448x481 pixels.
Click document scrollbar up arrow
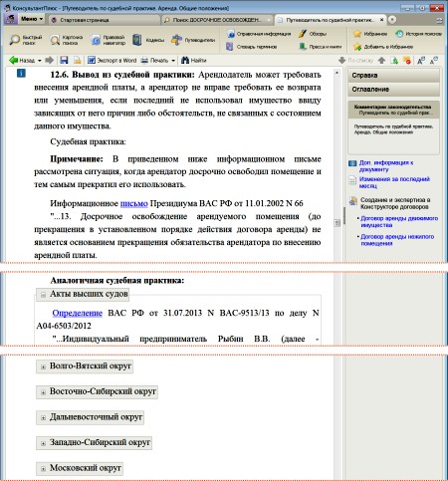337,73
